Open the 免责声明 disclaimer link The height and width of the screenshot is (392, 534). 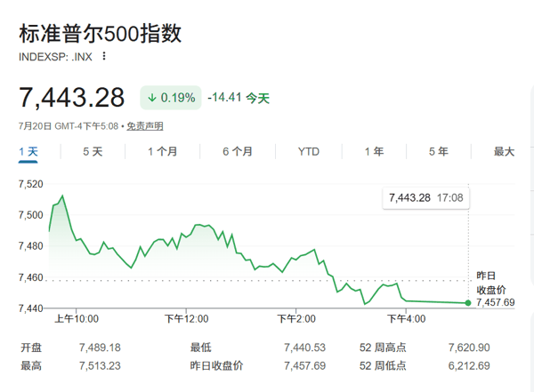click(x=145, y=126)
